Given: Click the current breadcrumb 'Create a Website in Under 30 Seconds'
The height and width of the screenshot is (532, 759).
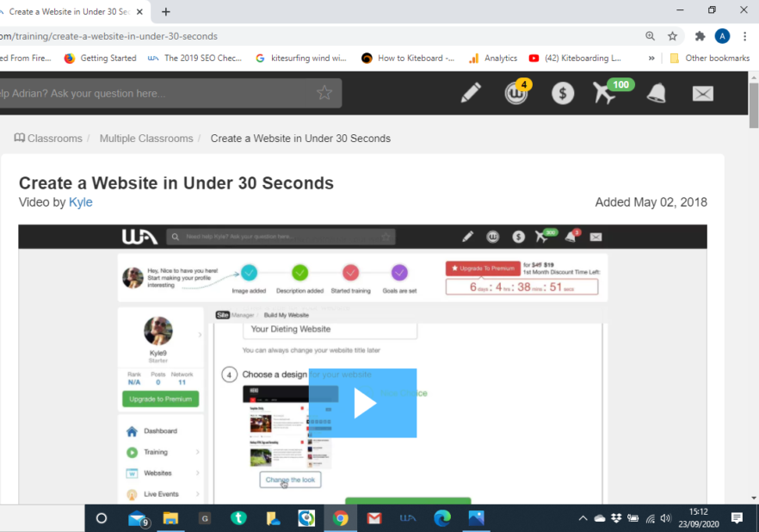Looking at the screenshot, I should [300, 139].
